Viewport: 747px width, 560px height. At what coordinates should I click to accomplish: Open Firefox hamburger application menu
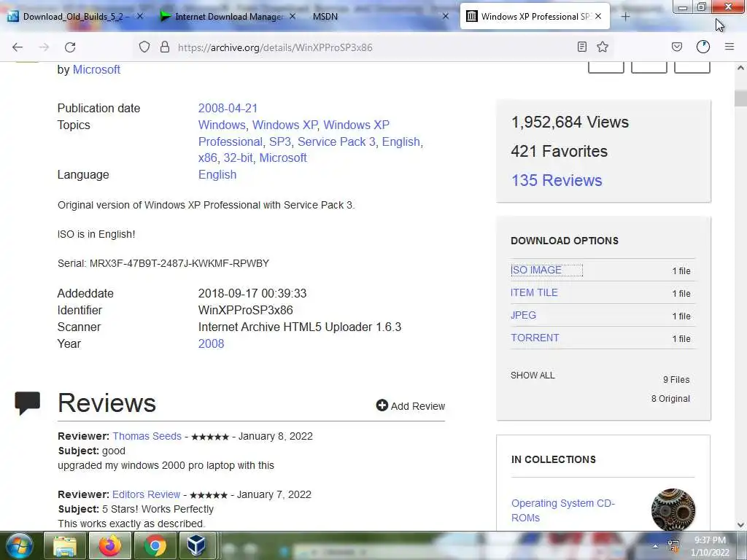click(729, 47)
